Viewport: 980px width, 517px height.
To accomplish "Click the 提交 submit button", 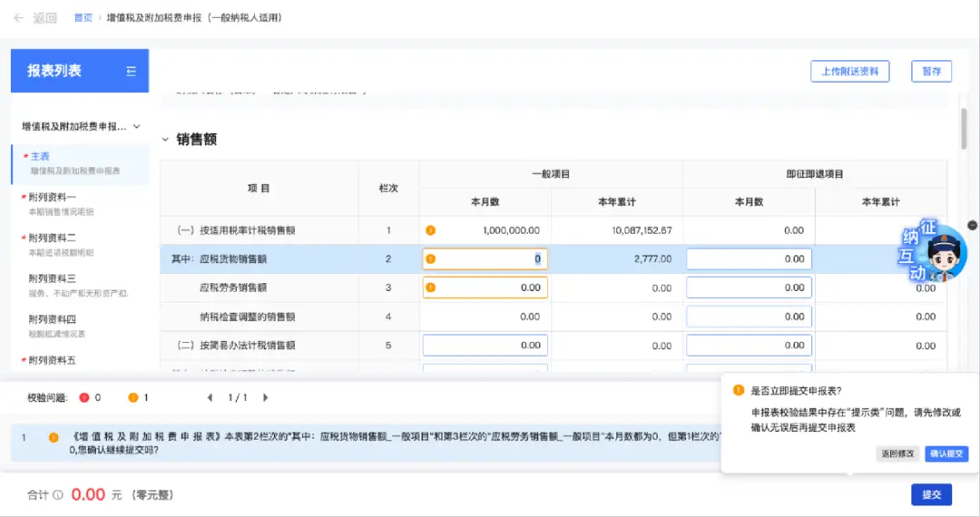I will (931, 494).
